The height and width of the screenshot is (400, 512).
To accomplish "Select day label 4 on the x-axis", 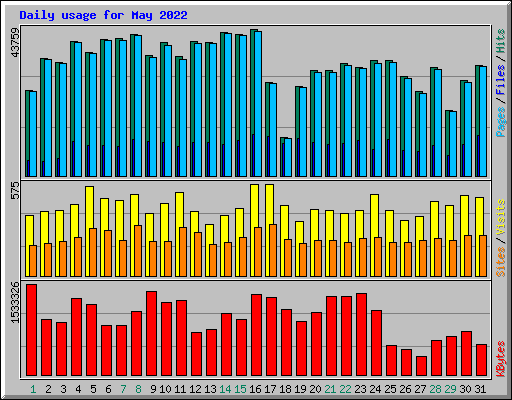I will (78, 389).
